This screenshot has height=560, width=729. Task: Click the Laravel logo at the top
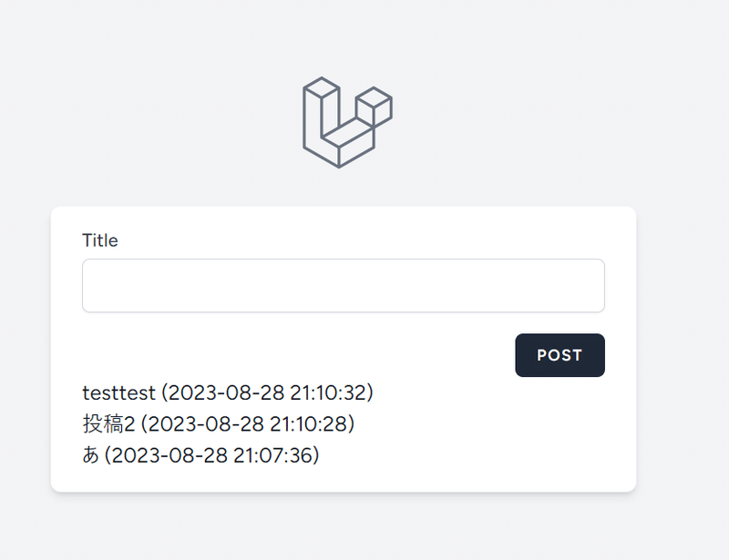coord(347,122)
